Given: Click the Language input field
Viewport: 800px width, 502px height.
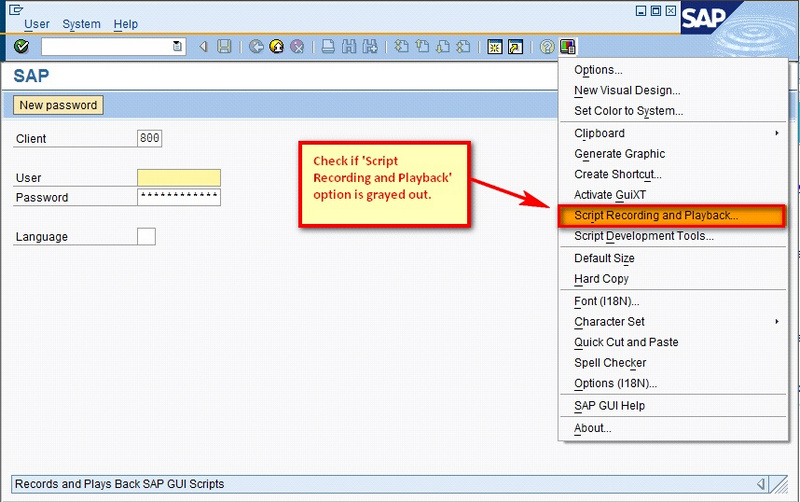Looking at the screenshot, I should click(146, 237).
